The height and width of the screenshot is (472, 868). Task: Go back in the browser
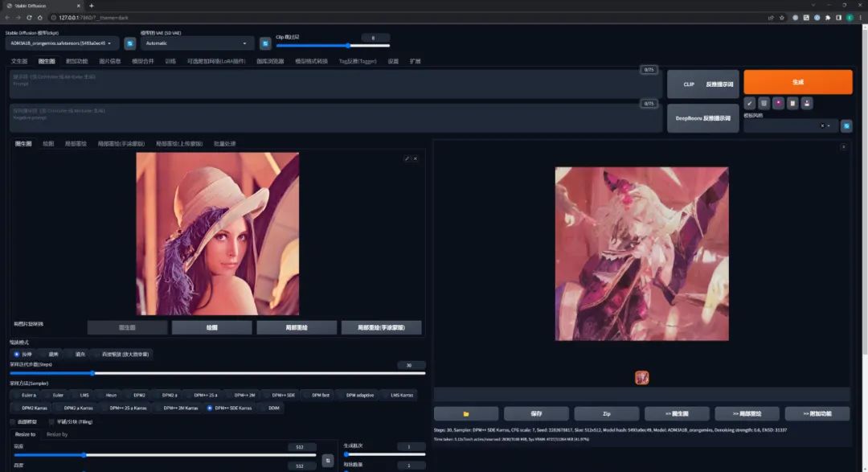(7, 18)
